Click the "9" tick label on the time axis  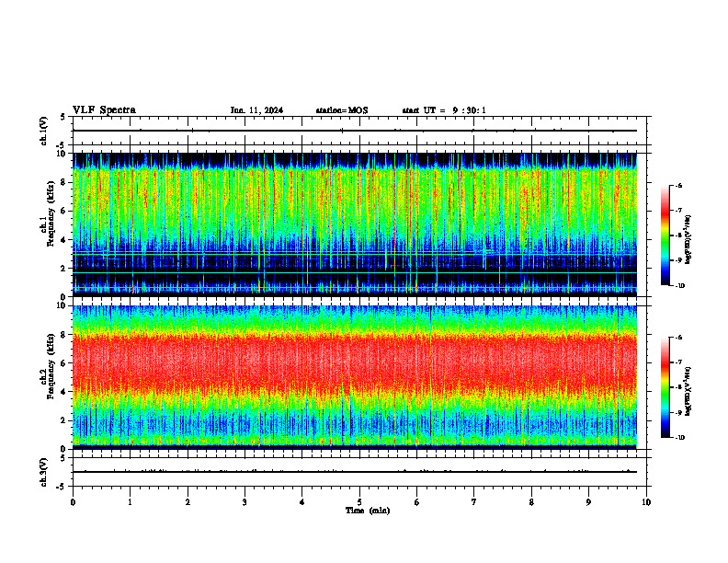coord(588,502)
